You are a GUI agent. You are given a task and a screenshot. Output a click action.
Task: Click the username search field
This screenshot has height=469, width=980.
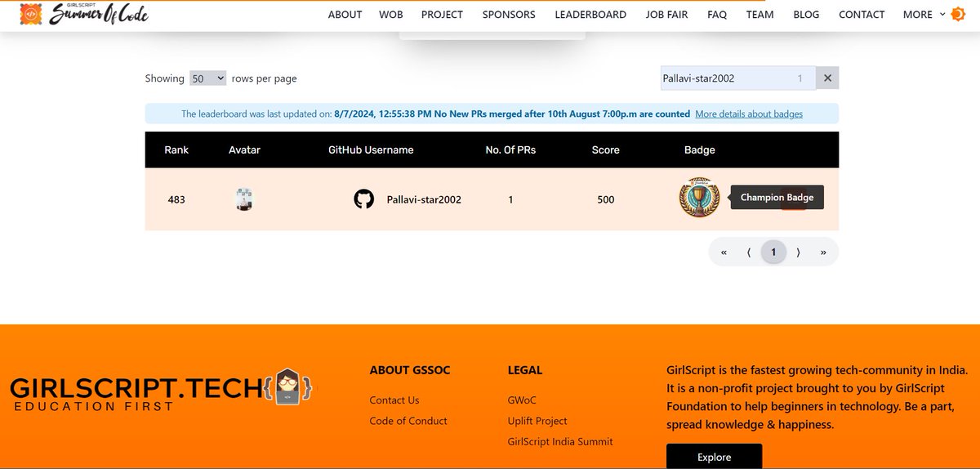[x=737, y=78]
